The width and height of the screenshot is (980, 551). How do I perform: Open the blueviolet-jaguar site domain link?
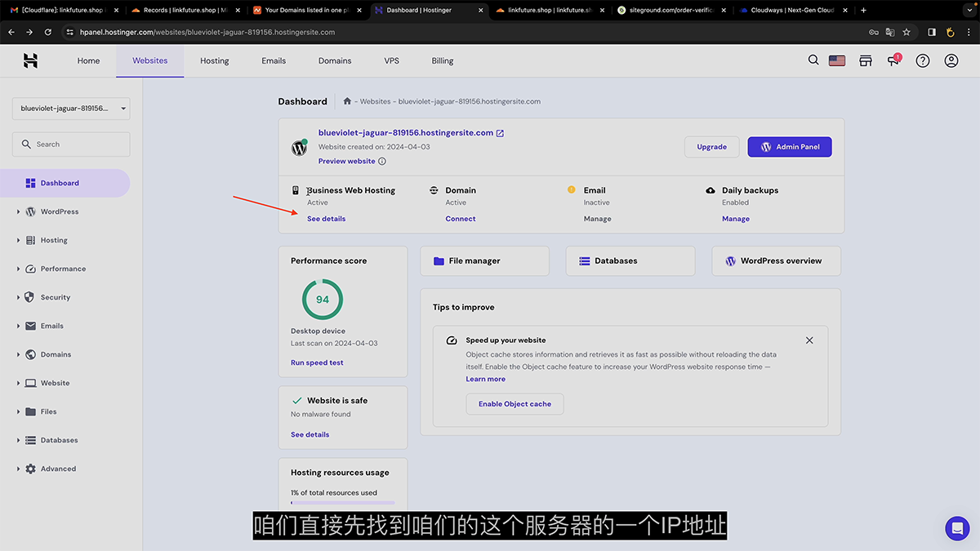pos(406,133)
